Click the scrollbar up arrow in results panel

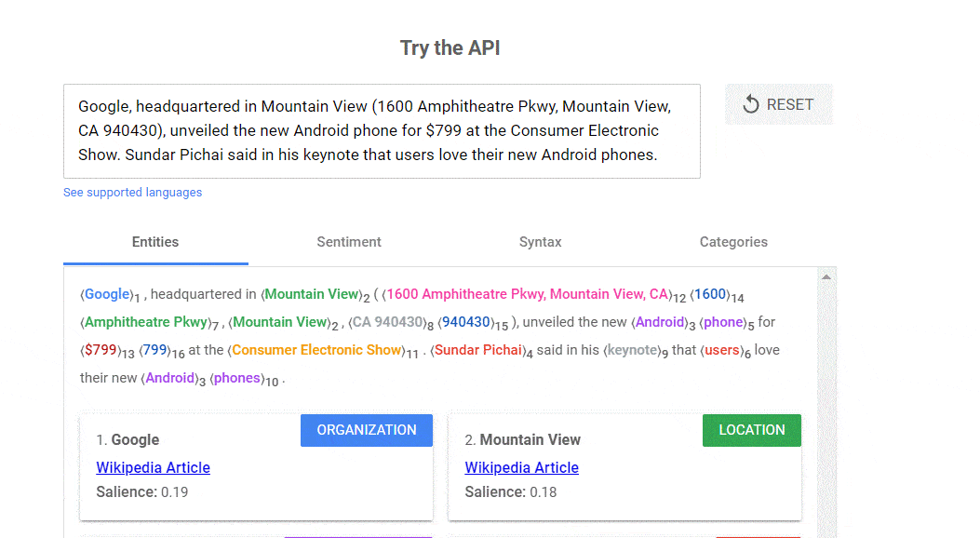pyautogui.click(x=826, y=275)
